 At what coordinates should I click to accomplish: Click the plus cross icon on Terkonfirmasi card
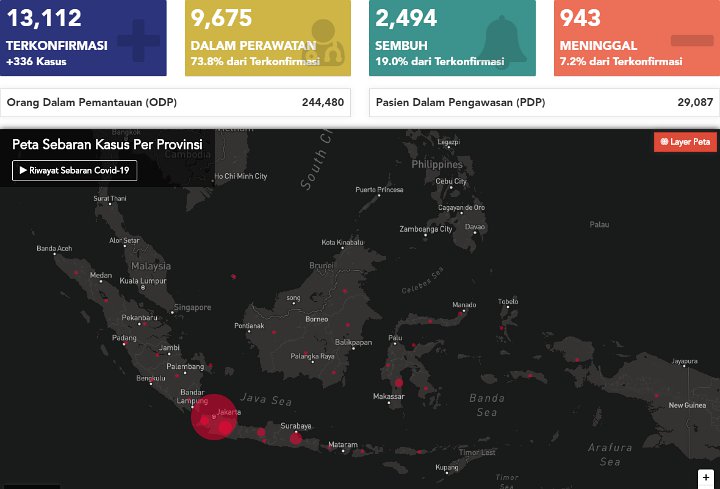[139, 40]
